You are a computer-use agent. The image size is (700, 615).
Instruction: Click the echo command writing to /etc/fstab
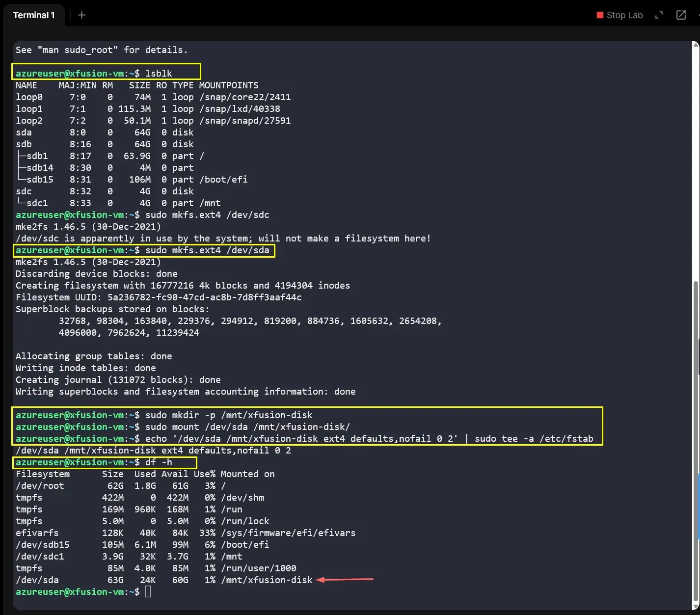tap(369, 439)
